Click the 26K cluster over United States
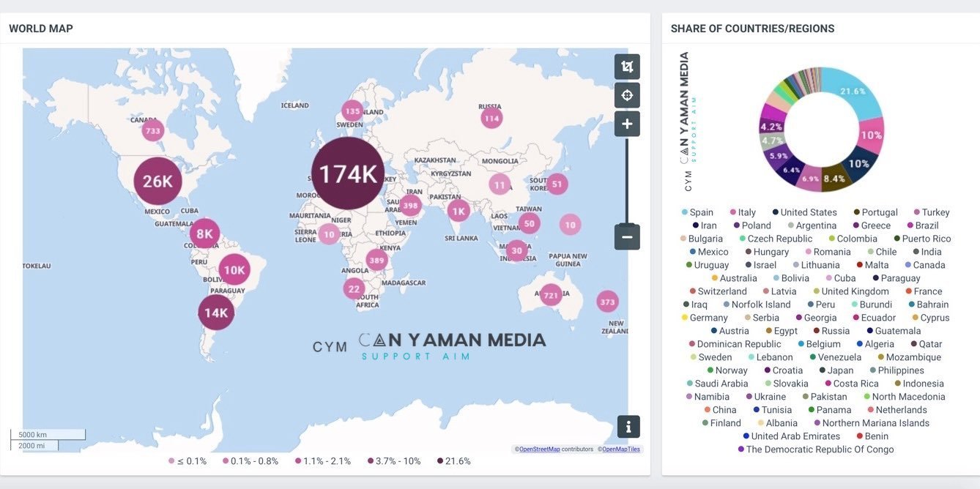 pyautogui.click(x=157, y=182)
